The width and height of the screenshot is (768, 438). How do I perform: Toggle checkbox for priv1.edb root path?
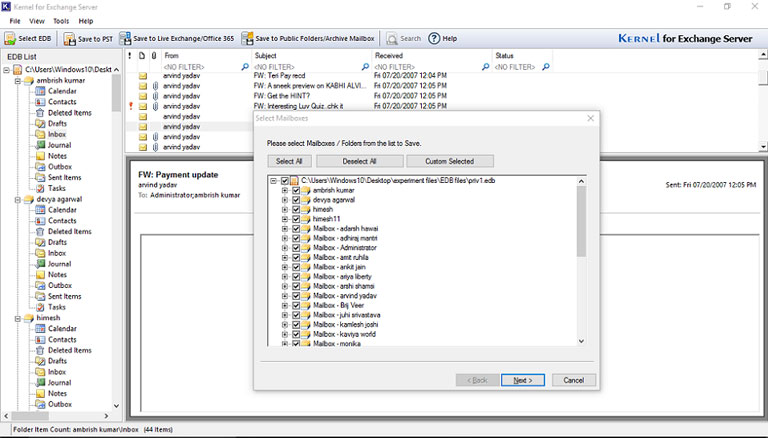(x=285, y=181)
